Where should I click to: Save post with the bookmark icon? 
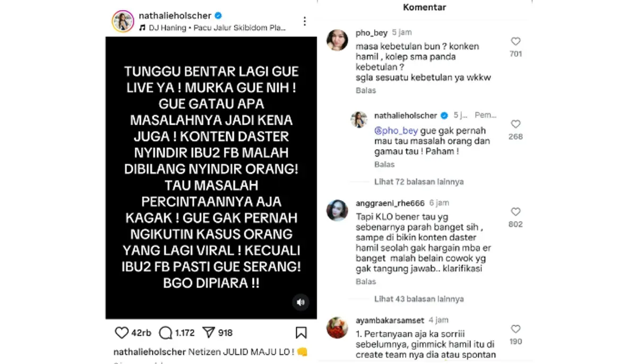(x=301, y=333)
